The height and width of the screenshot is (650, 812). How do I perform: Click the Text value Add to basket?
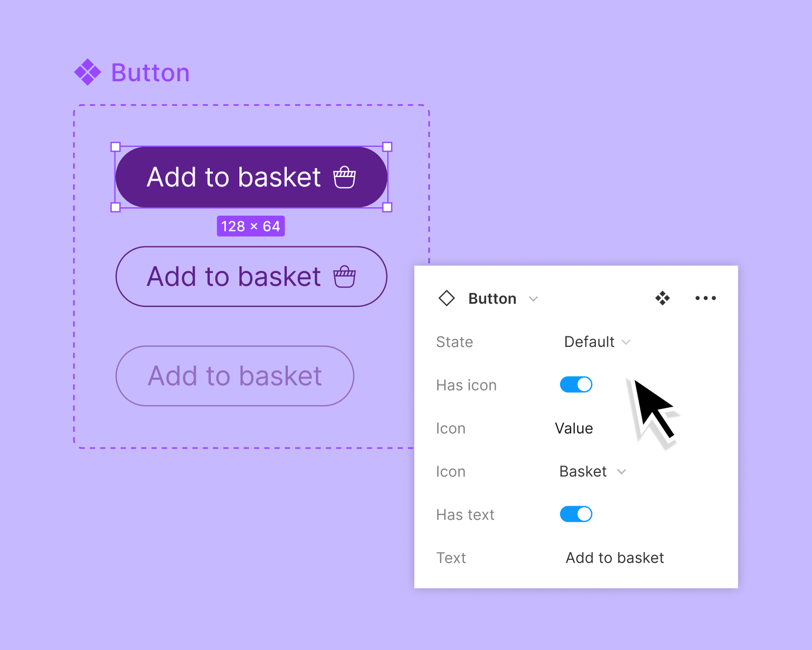click(614, 558)
